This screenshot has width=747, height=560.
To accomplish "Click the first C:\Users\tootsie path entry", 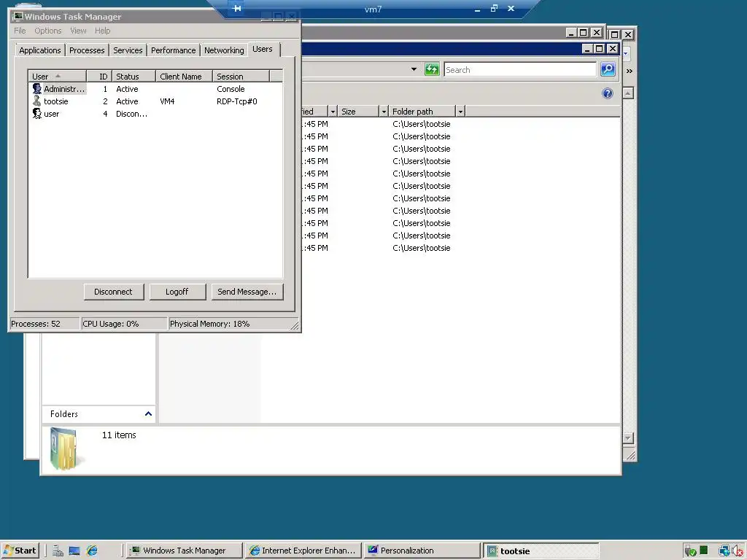I will pos(422,124).
